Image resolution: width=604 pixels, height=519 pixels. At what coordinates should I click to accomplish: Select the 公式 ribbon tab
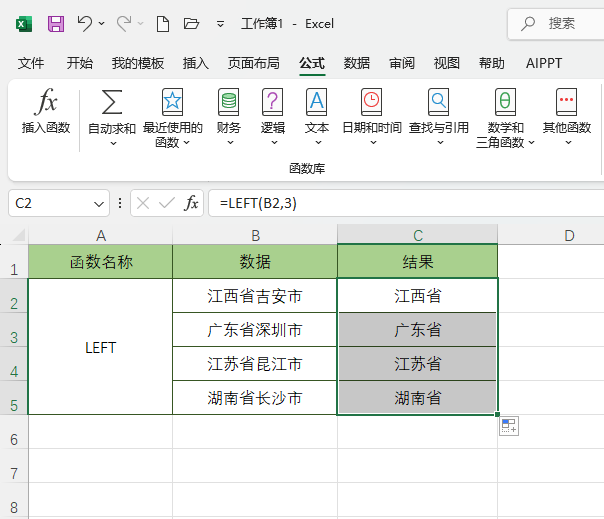pyautogui.click(x=312, y=63)
